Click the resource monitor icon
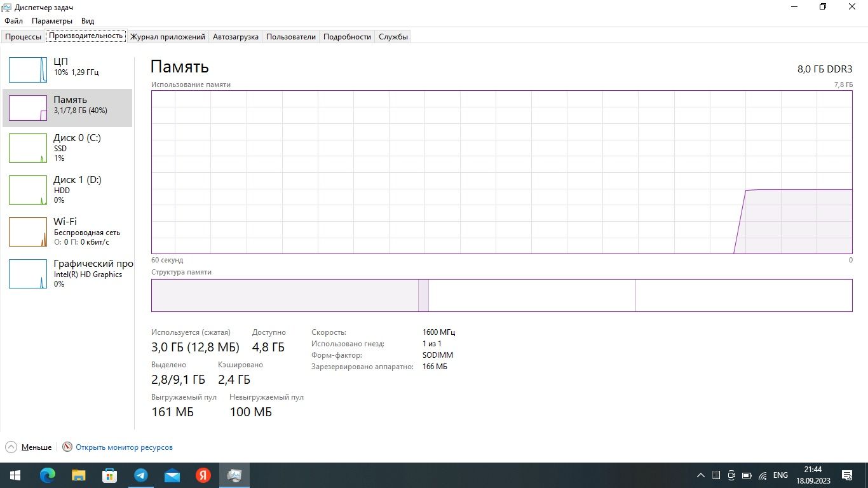The height and width of the screenshot is (488, 868). [67, 447]
